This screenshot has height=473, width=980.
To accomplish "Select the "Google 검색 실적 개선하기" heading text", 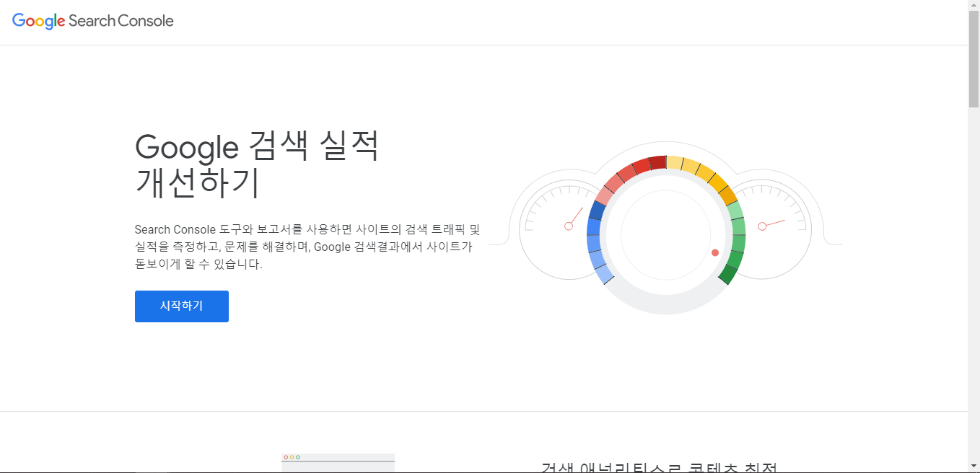I will tap(257, 165).
